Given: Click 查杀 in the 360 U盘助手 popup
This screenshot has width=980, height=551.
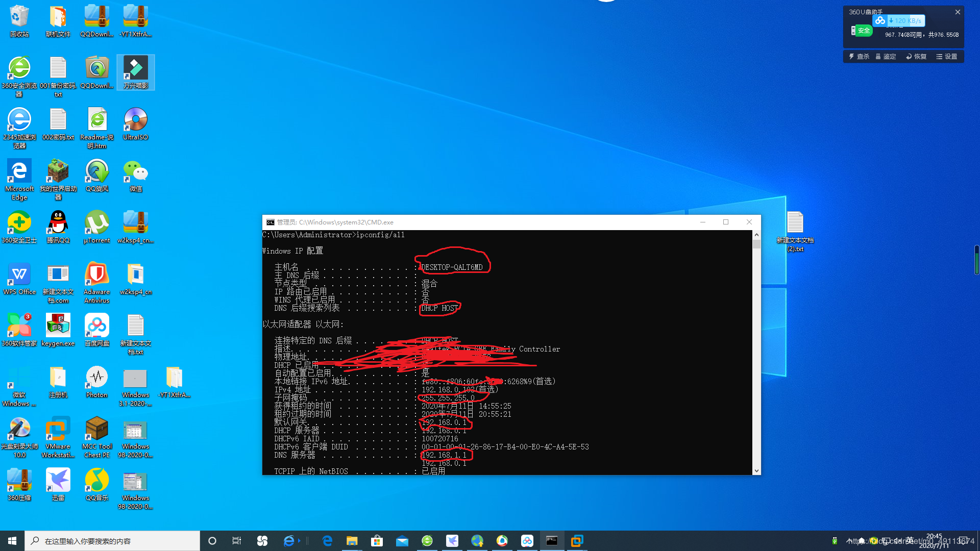Looking at the screenshot, I should coord(860,56).
